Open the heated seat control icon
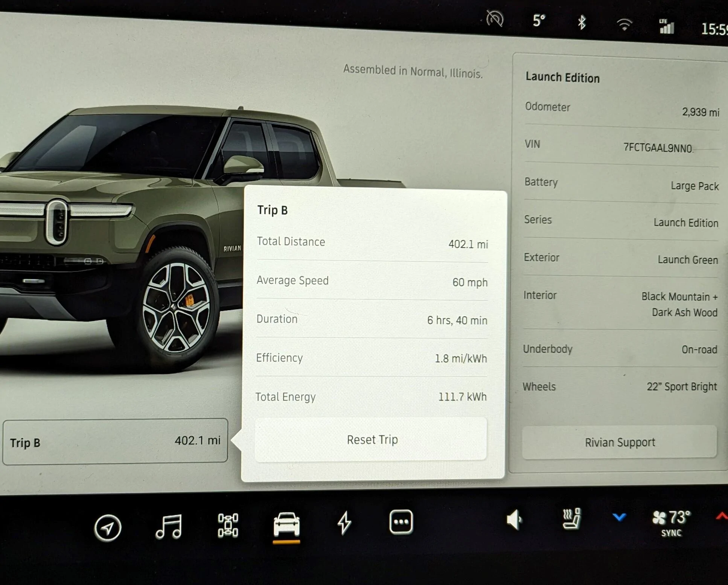The image size is (728, 585). [x=572, y=518]
